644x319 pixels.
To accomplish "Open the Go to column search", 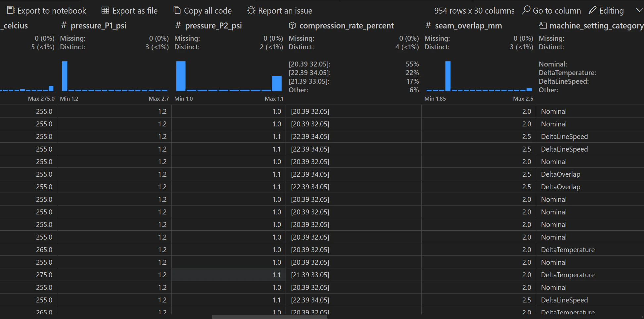I will click(x=557, y=10).
